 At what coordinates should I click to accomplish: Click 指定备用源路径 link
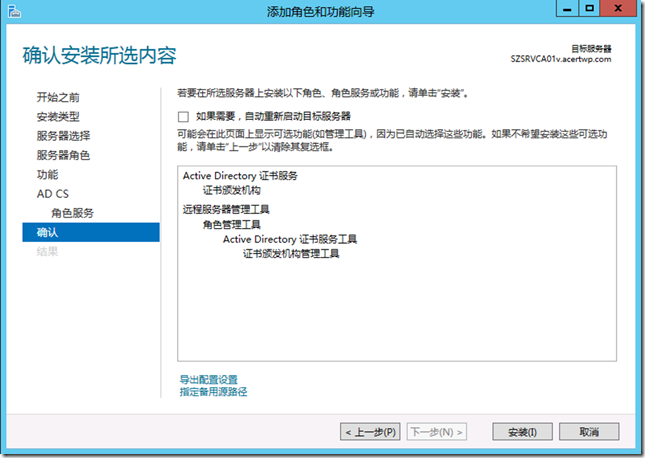213,392
